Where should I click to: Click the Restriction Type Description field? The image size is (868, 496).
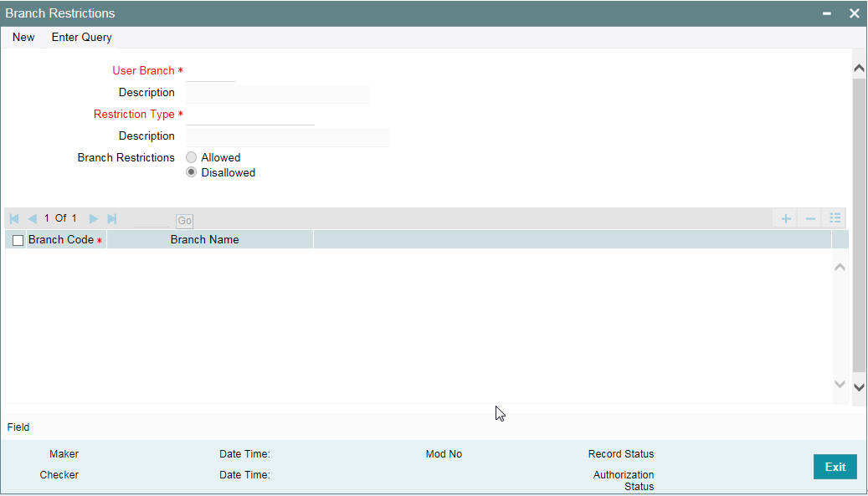click(x=288, y=137)
